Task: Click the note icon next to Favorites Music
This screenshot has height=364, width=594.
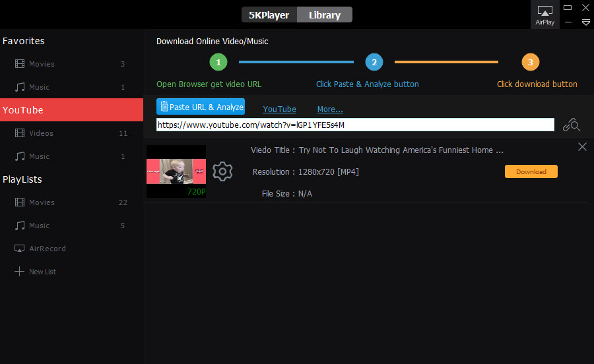Action: coord(20,87)
